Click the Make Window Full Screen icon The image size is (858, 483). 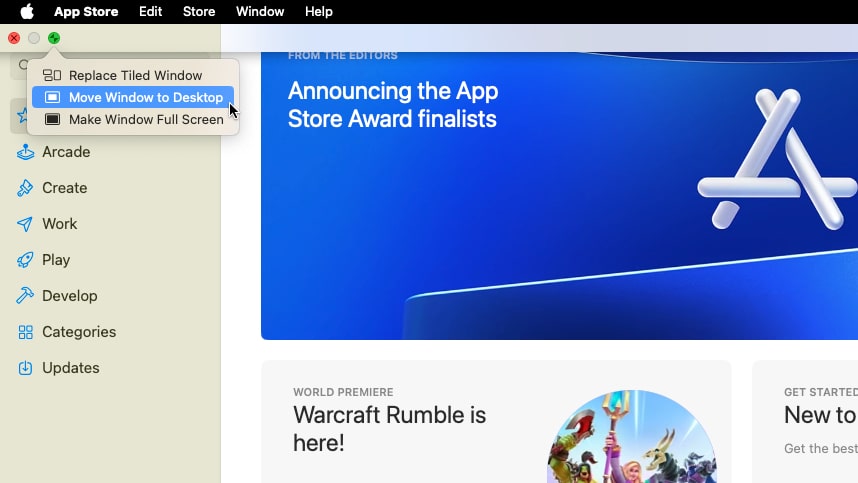click(x=52, y=119)
